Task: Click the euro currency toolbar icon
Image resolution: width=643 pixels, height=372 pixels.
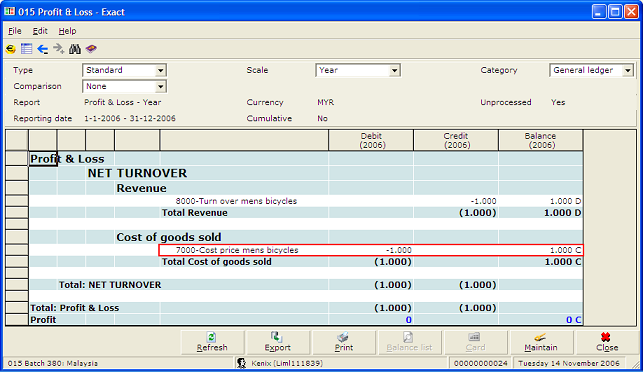Action: coord(11,49)
